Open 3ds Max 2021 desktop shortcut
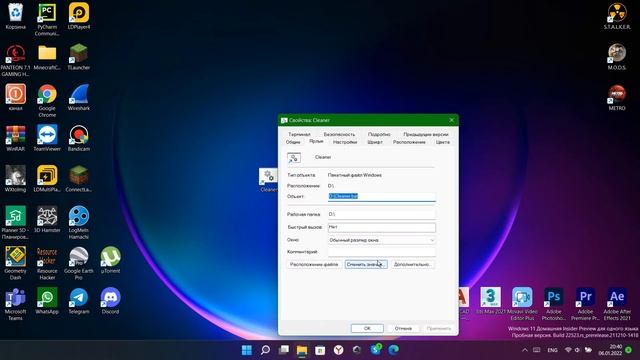 pyautogui.click(x=490, y=300)
